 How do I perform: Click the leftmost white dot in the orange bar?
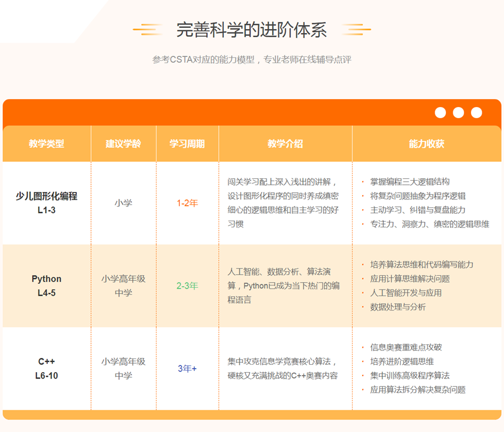tap(440, 112)
